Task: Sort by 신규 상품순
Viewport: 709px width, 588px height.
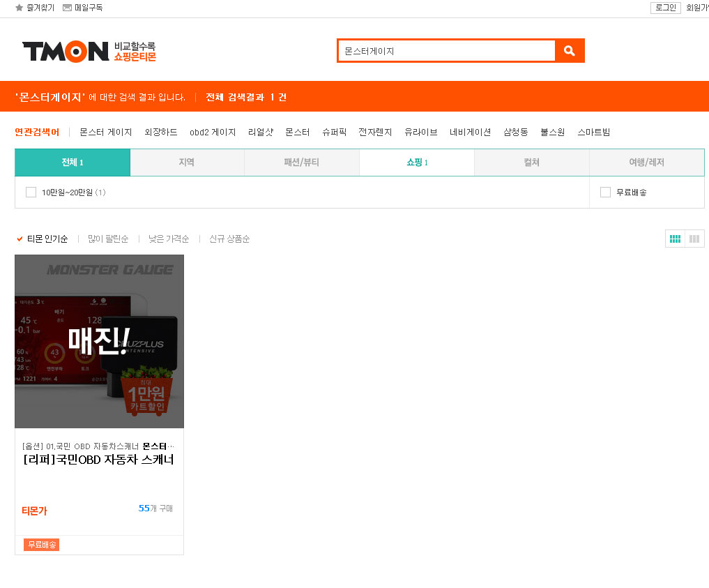Action: pos(229,239)
